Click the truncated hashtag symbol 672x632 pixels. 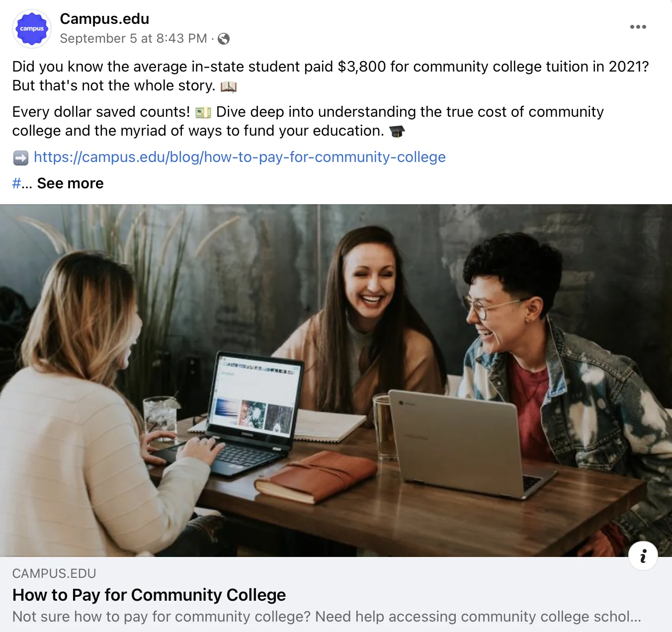[x=16, y=183]
